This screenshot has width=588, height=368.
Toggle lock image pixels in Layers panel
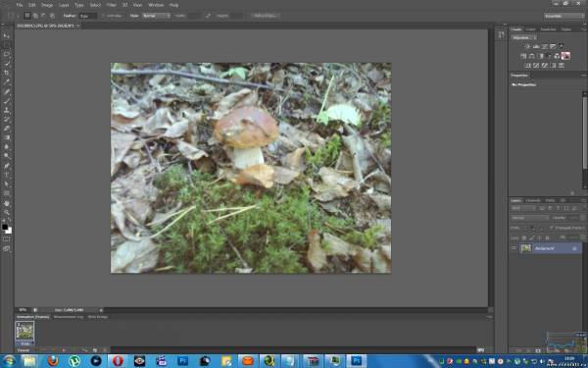pos(532,237)
